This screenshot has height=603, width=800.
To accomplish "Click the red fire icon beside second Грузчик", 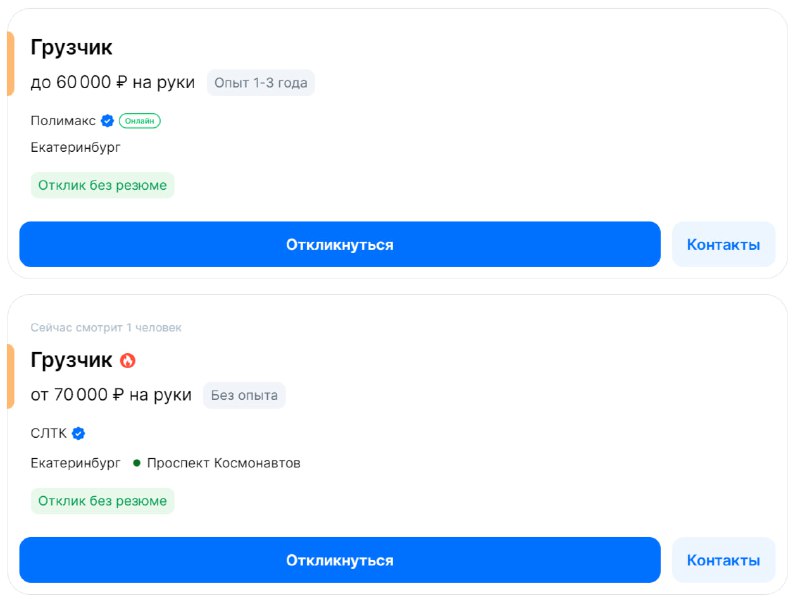I will [x=128, y=361].
